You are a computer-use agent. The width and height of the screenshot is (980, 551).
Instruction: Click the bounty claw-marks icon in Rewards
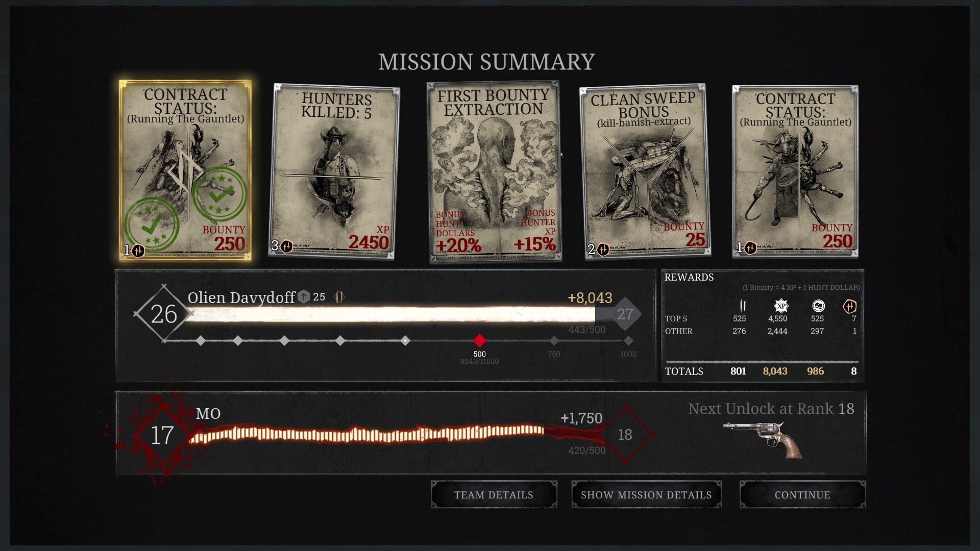coord(743,306)
